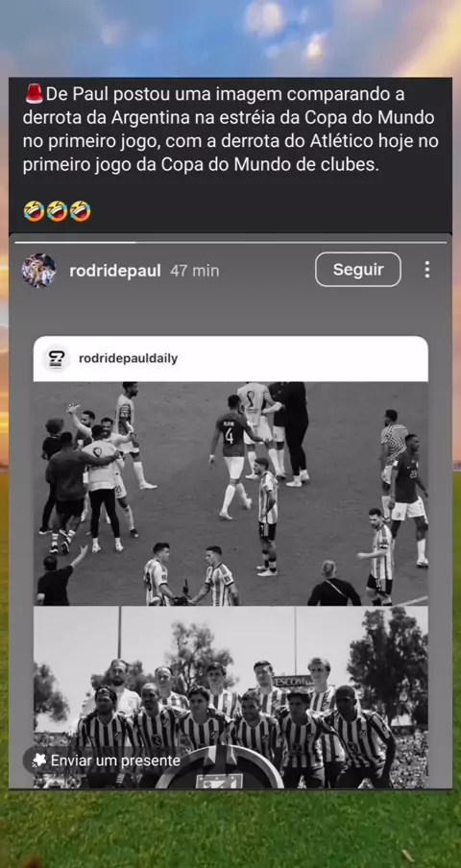Tap the star icon beside Enviar um presente
This screenshot has width=461, height=868.
38,760
